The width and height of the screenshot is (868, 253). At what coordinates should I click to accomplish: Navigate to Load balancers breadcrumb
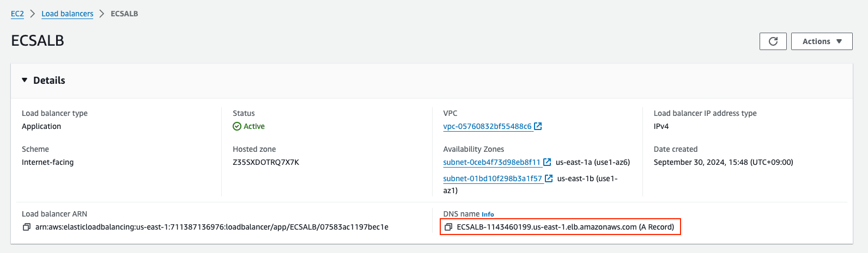point(68,14)
